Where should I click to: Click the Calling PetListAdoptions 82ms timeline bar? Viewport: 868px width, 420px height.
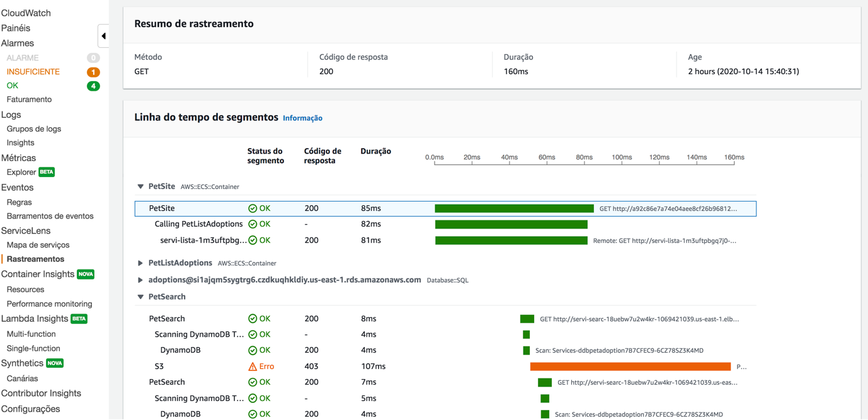511,224
